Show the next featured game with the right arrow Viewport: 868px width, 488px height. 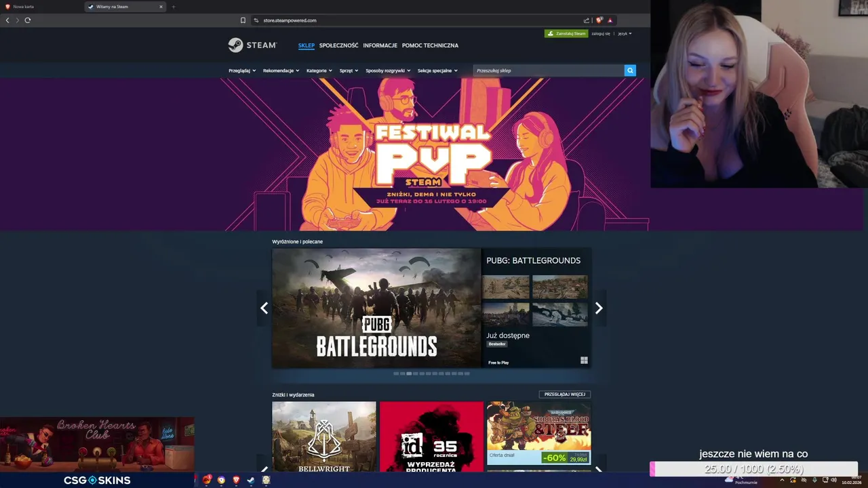[x=599, y=308]
